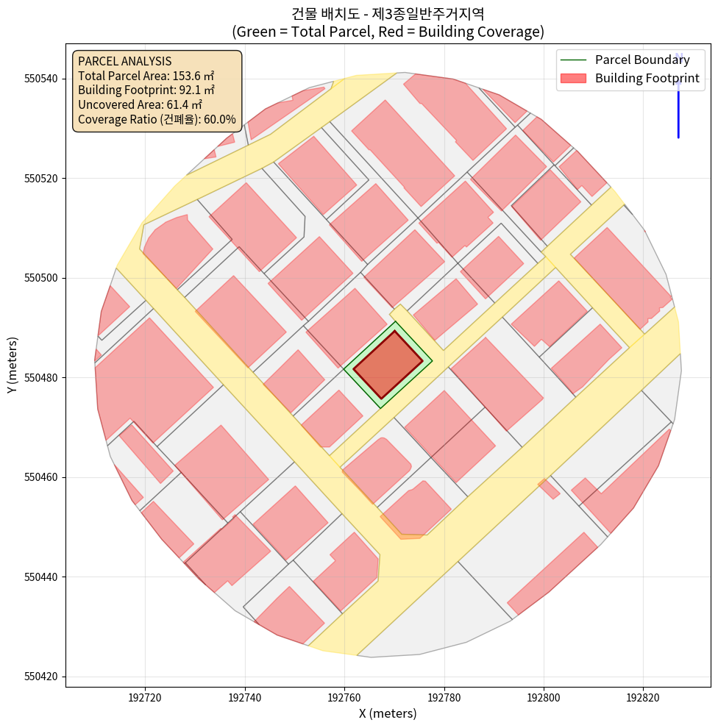Image resolution: width=718 pixels, height=728 pixels.
Task: Select the 'Uncovered Area: 61.4 ㎡' line
Action: pyautogui.click(x=140, y=105)
